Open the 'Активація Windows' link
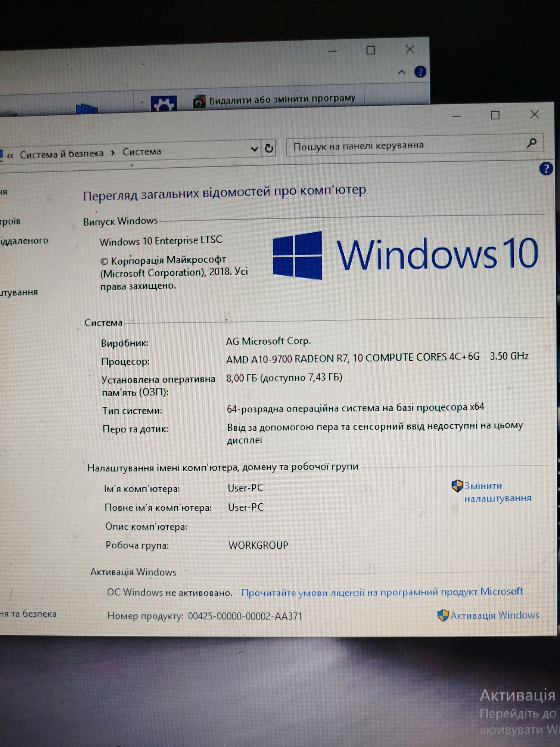The image size is (560, 747). (x=495, y=615)
